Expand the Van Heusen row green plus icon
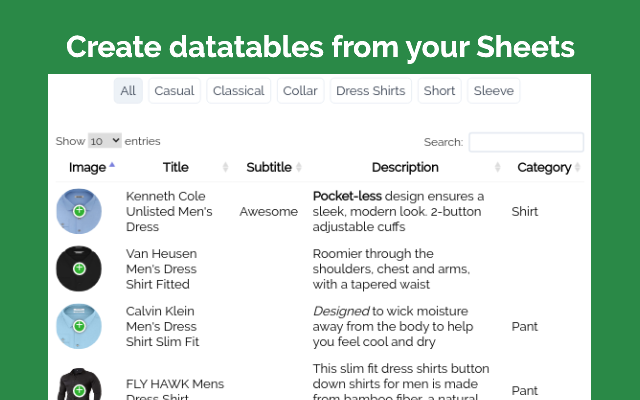 (79, 269)
